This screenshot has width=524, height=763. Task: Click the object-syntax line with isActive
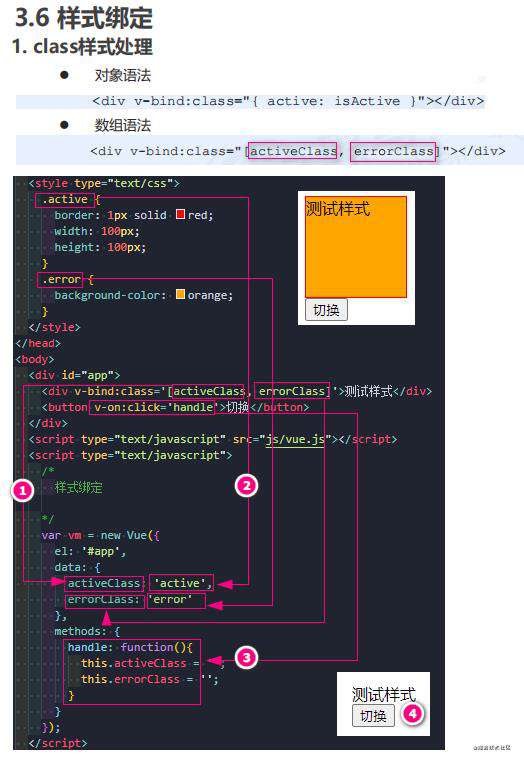point(289,101)
